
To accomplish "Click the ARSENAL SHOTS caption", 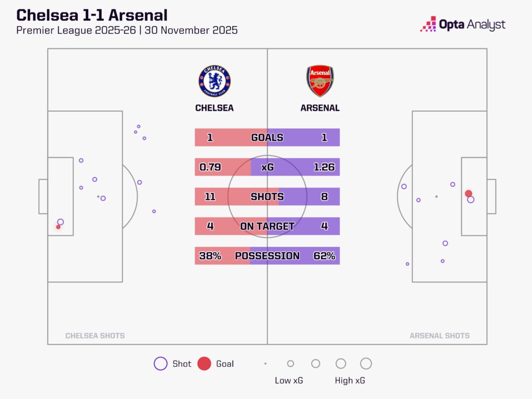I will coord(440,336).
